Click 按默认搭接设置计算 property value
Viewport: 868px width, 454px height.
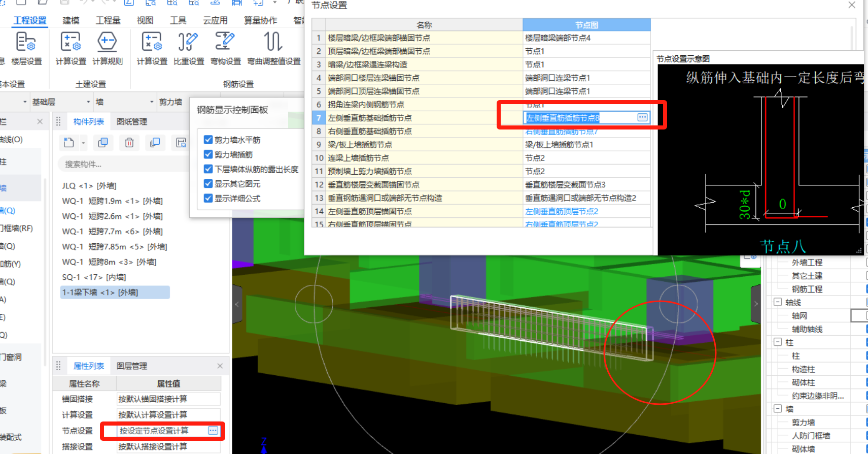click(x=168, y=447)
